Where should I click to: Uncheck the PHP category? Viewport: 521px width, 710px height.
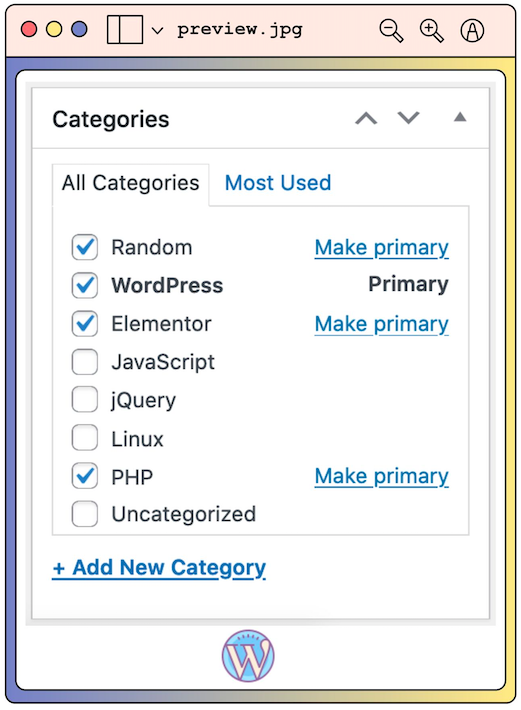(x=85, y=476)
